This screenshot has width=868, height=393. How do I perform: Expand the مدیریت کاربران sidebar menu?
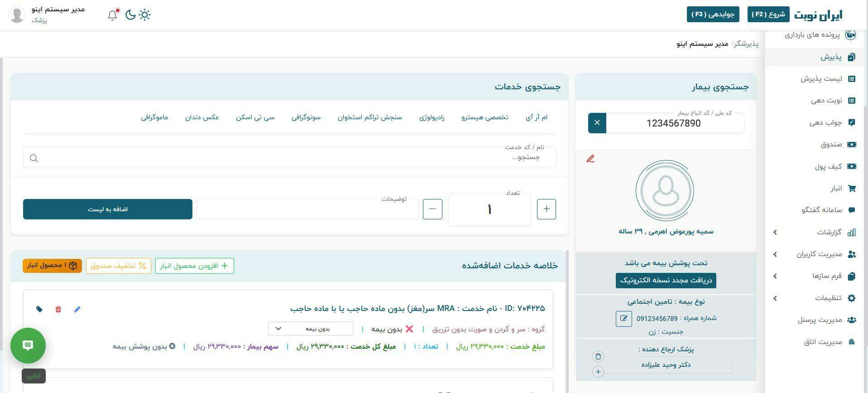coord(814,254)
